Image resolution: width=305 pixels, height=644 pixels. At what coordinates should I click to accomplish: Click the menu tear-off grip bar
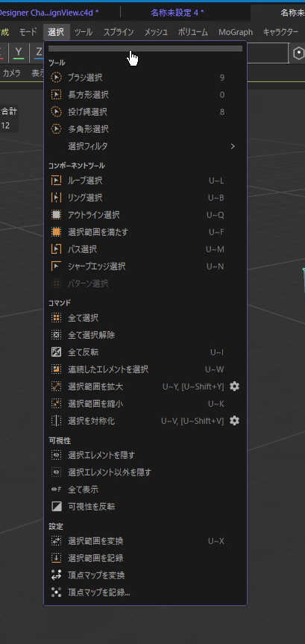click(x=145, y=49)
